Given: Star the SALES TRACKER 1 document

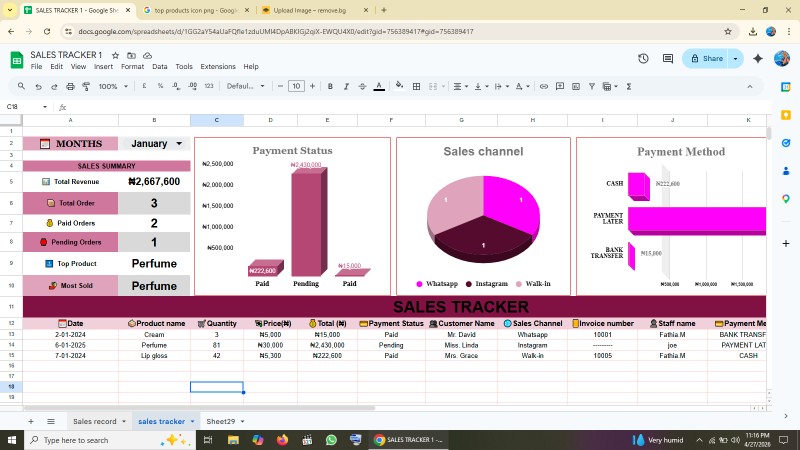Looking at the screenshot, I should (x=115, y=55).
